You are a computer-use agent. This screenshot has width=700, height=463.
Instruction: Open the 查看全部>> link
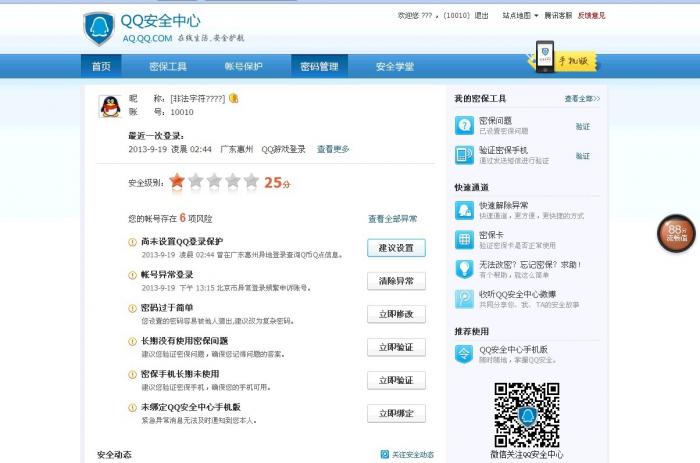coord(582,99)
